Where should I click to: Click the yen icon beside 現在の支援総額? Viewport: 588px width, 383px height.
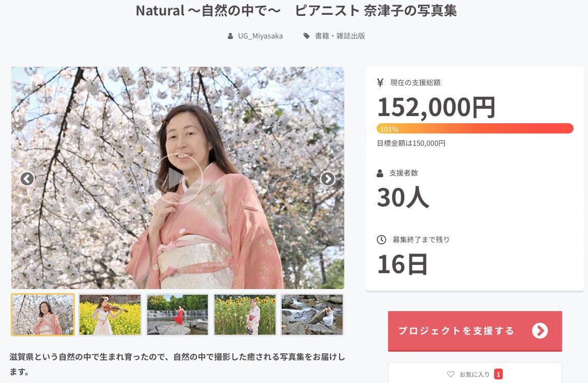(x=380, y=83)
